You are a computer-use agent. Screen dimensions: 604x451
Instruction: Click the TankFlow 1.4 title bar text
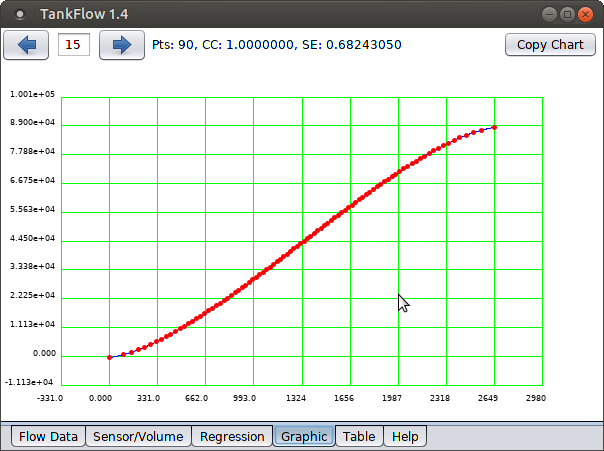pyautogui.click(x=84, y=14)
